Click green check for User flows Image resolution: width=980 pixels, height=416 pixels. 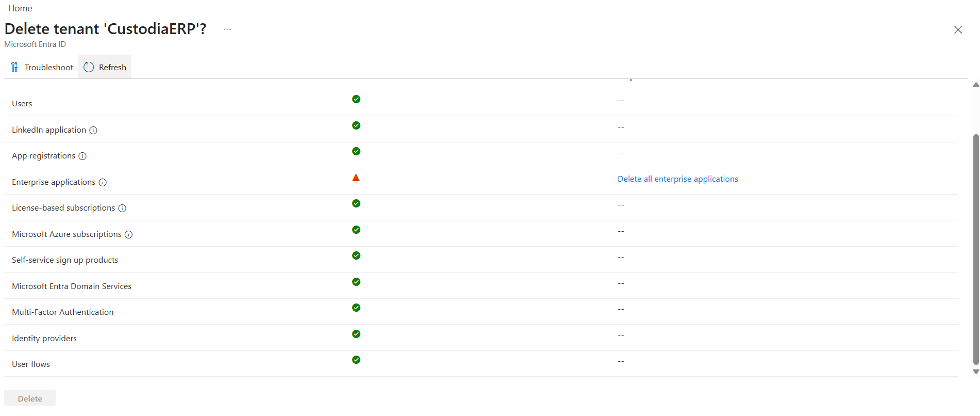click(x=356, y=360)
